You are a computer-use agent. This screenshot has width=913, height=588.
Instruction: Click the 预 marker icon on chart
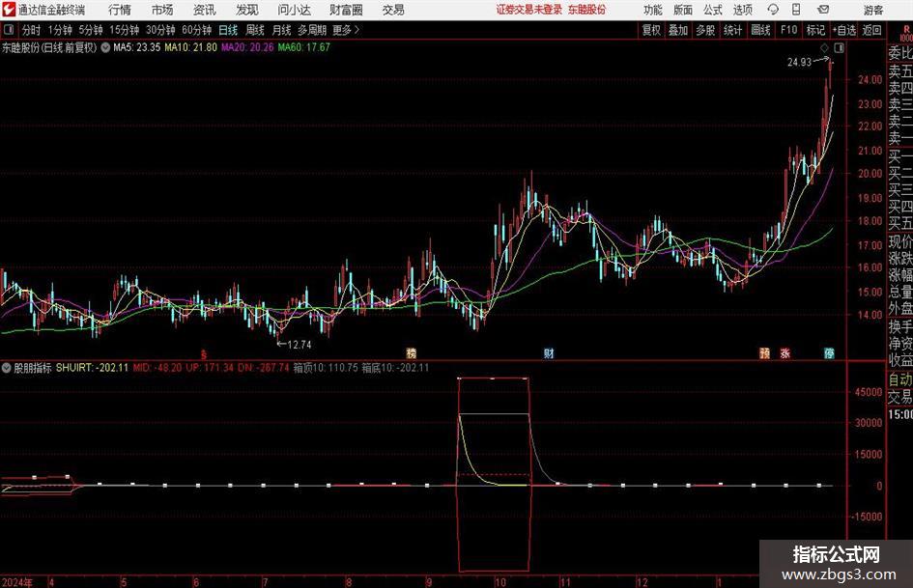coord(764,353)
